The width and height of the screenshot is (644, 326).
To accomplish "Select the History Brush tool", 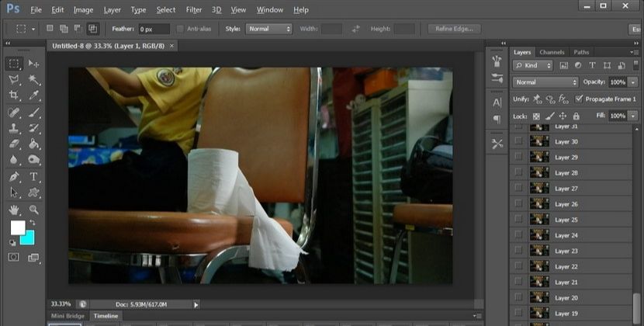I will (x=33, y=128).
